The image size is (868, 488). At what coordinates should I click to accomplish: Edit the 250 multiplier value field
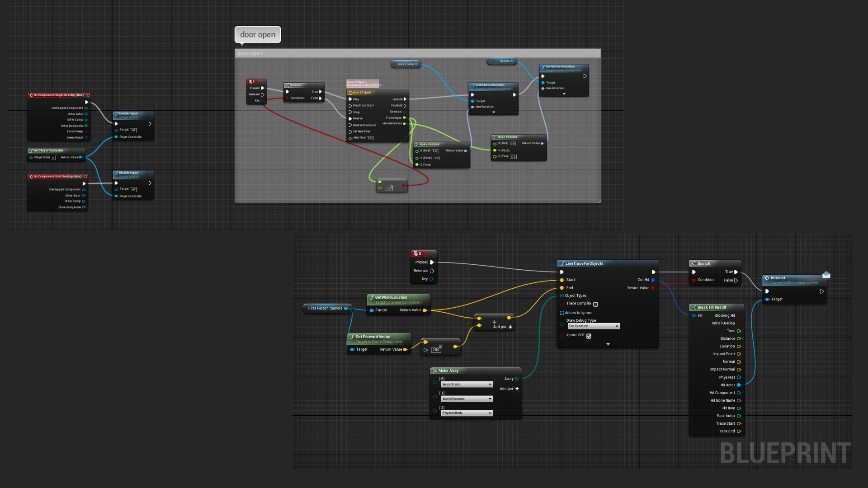click(436, 350)
